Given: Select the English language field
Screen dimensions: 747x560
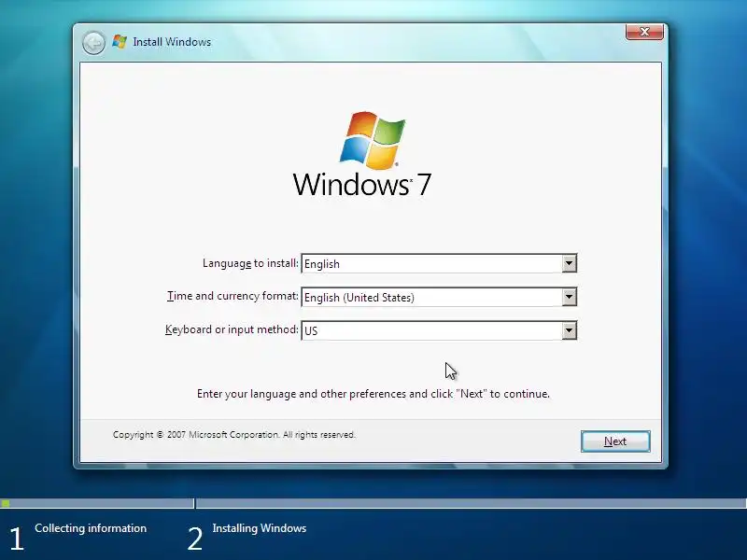Looking at the screenshot, I should (439, 263).
